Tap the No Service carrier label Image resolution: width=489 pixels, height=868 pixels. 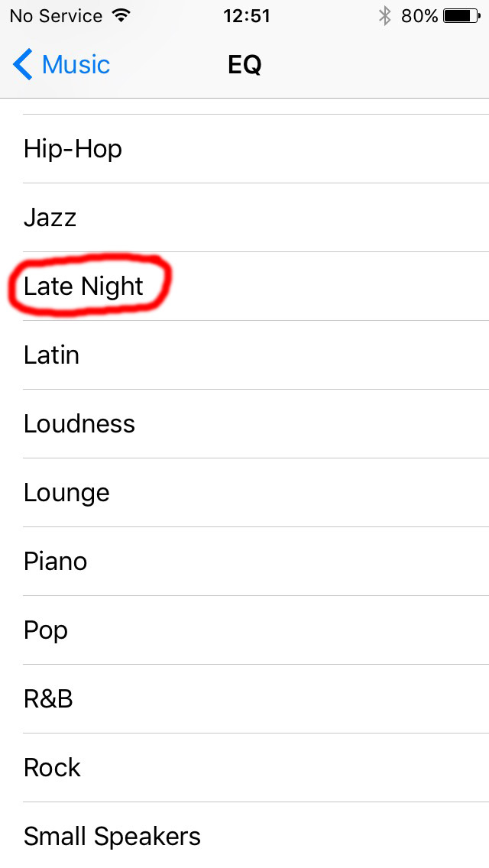pos(56,16)
